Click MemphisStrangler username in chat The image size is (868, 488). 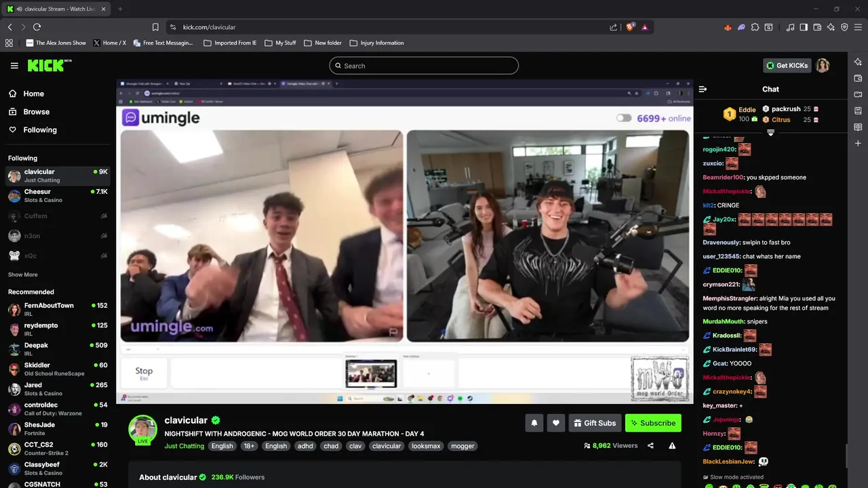click(x=729, y=298)
